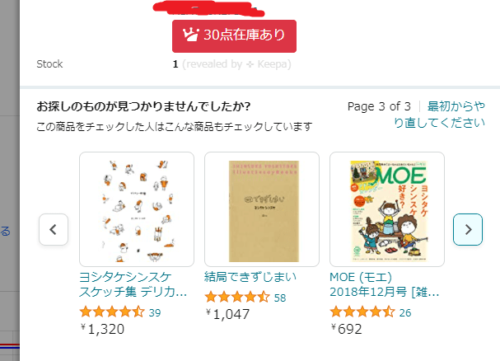The width and height of the screenshot is (500, 361).
Task: Click the Keepa logo icon in Stock row
Action: coord(250,64)
